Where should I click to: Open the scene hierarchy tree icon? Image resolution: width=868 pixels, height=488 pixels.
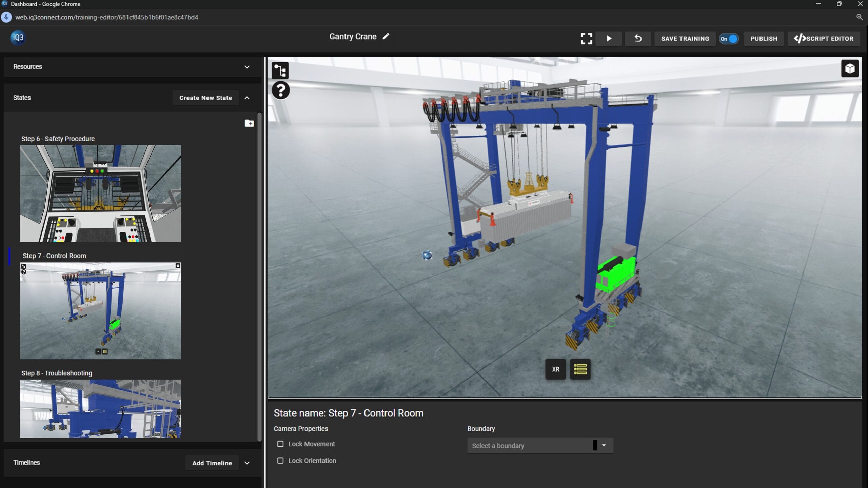click(280, 70)
